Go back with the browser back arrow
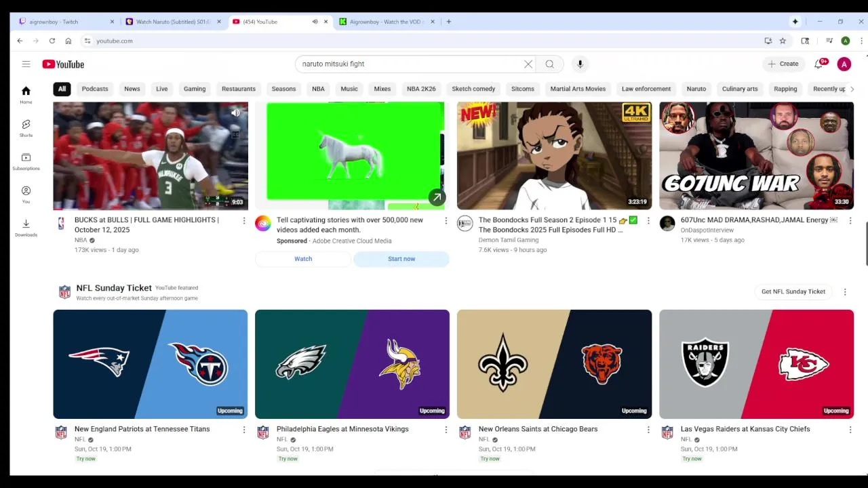The width and height of the screenshot is (868, 488). (20, 41)
